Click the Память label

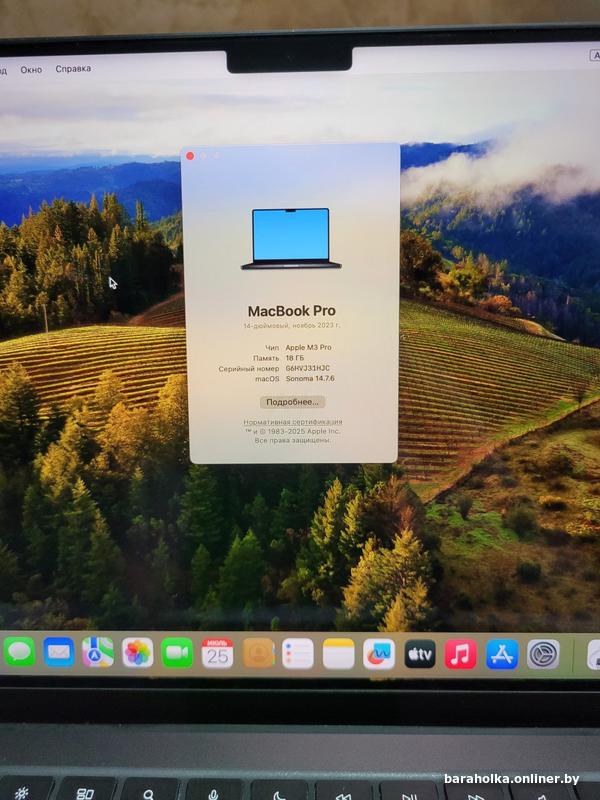[x=266, y=358]
